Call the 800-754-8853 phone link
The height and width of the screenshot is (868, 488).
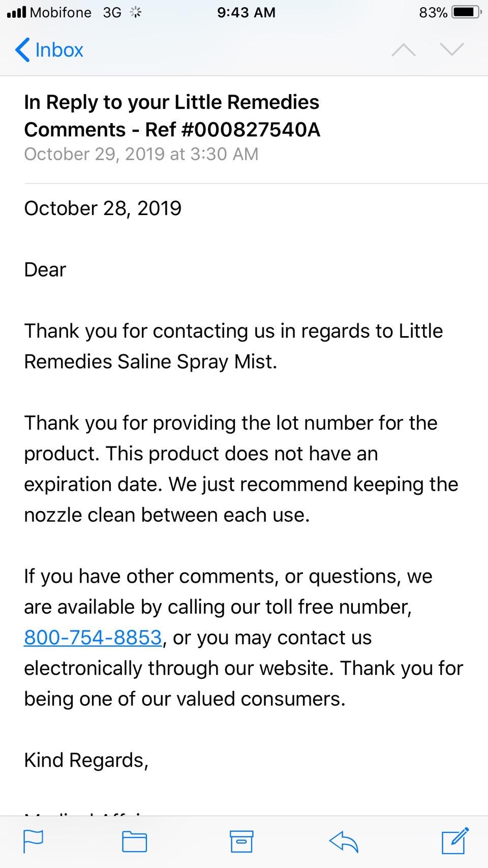pyautogui.click(x=93, y=637)
